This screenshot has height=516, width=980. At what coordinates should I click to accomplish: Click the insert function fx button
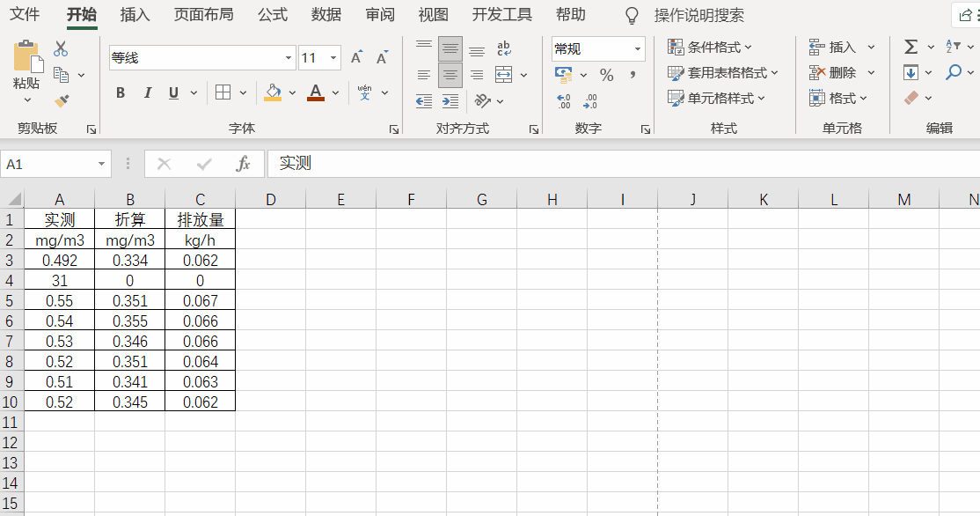coord(243,164)
